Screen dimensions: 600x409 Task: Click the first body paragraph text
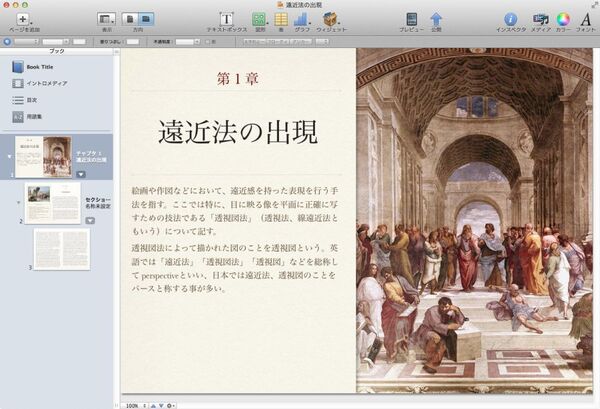[x=235, y=211]
